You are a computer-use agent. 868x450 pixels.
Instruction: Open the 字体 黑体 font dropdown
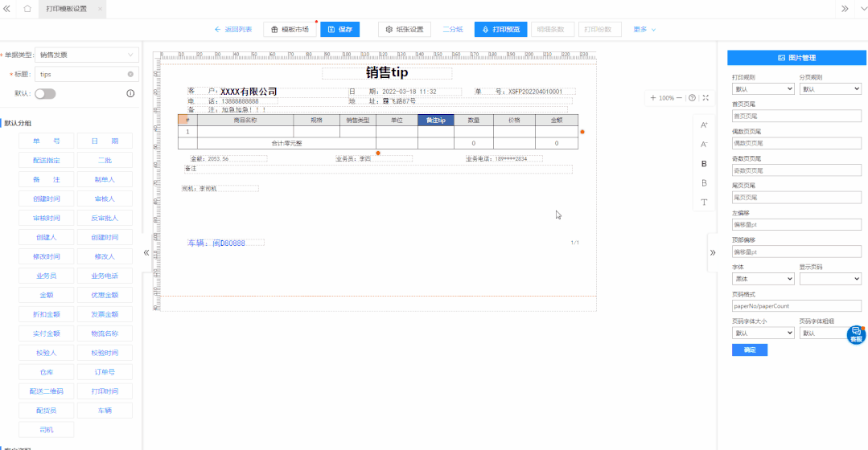coord(763,279)
